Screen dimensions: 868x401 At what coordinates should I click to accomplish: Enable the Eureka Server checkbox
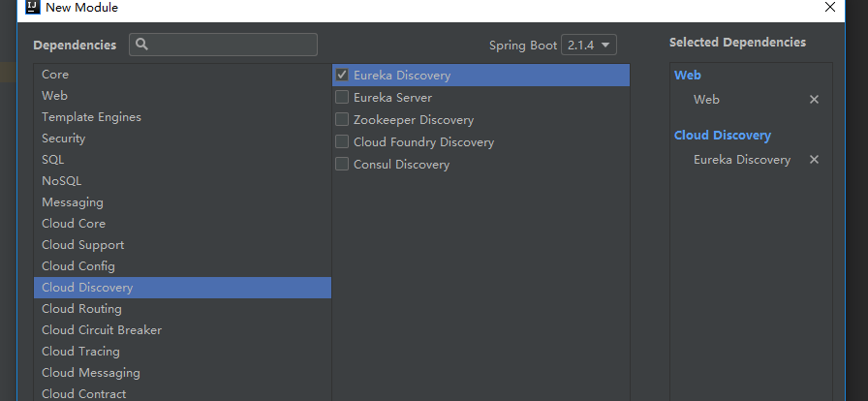(x=342, y=98)
